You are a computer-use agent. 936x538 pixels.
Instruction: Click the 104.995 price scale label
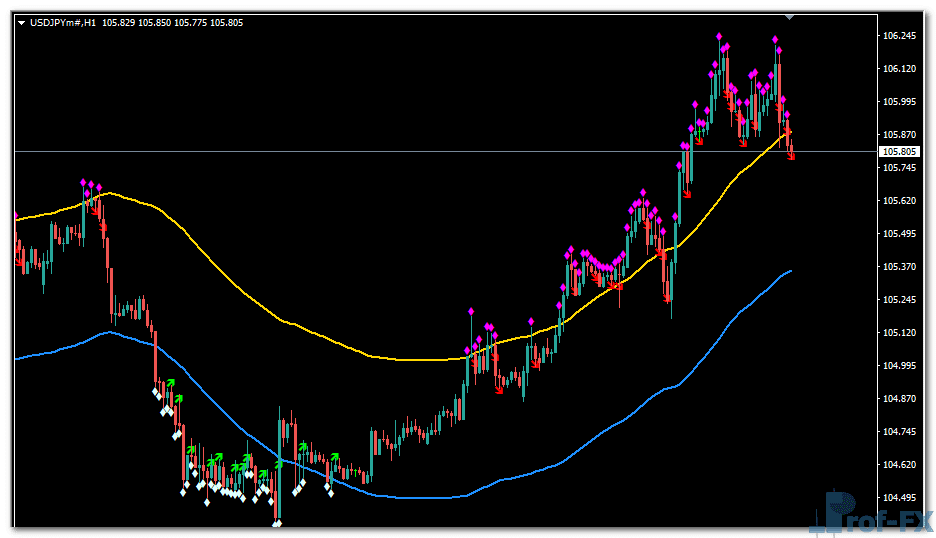coord(900,366)
